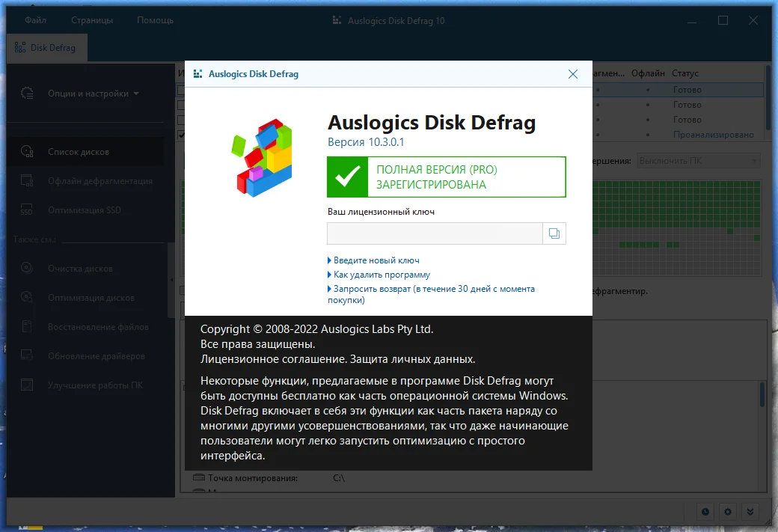Click the mount point 'C:\' value
778x532 pixels.
tap(338, 478)
